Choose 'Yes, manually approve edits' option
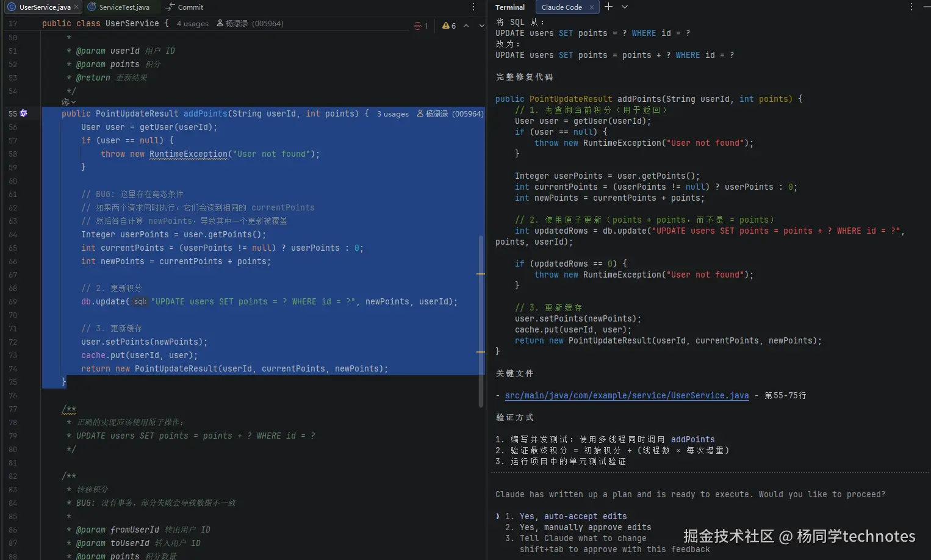 (x=585, y=527)
